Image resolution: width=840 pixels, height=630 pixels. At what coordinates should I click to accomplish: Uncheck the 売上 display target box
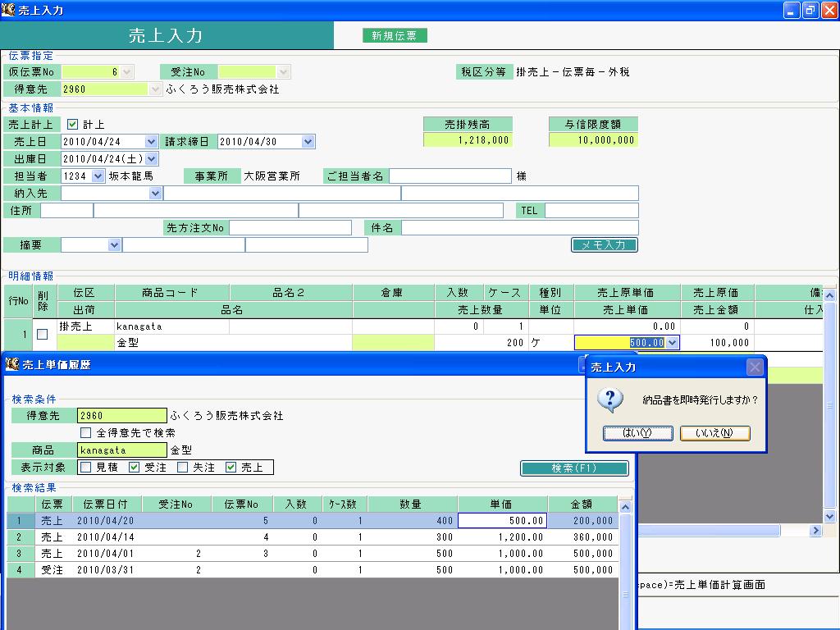[231, 467]
